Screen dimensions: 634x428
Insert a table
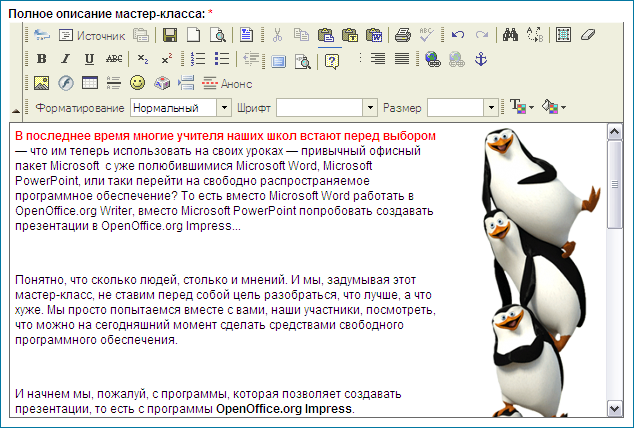tap(90, 83)
